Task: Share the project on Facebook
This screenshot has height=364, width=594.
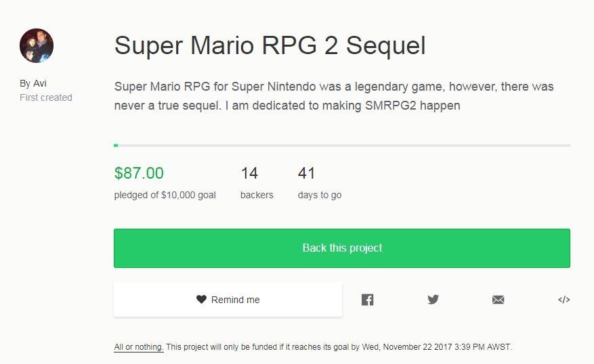Action: tap(367, 300)
